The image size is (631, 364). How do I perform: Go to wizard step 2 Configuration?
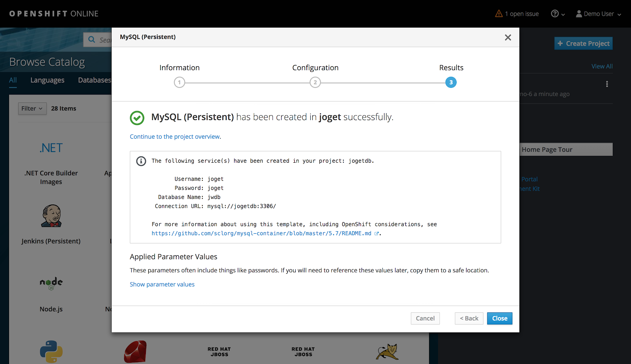(315, 82)
